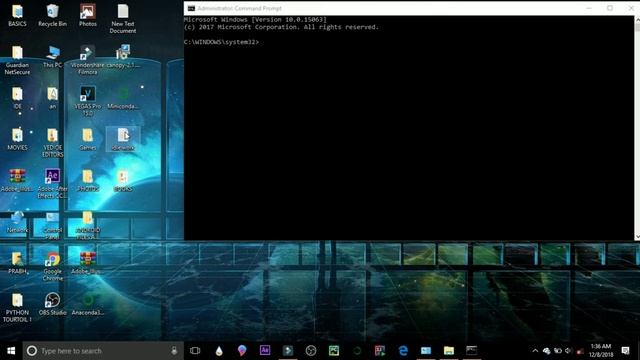640x360 pixels.
Task: Switch to Command Prompt taskbar button
Action: click(471, 351)
